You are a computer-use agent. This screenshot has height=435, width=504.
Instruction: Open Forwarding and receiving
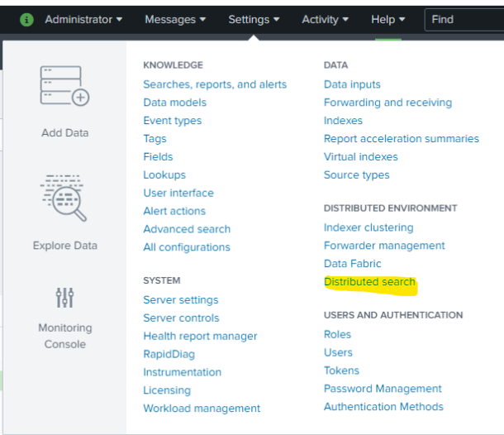point(388,103)
